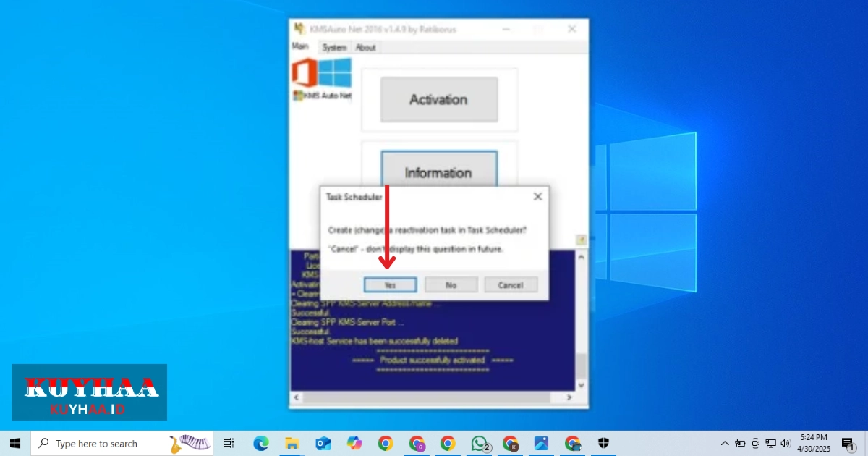
Task: Click the Task View taskbar icon
Action: 229,444
